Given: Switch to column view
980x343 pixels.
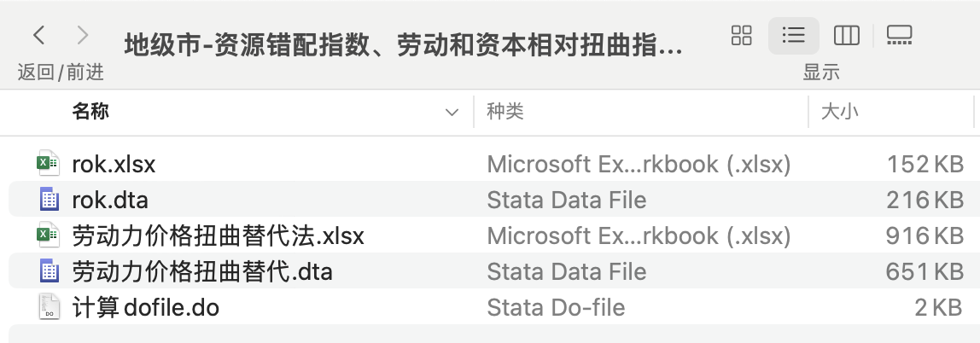Looking at the screenshot, I should click(x=846, y=35).
